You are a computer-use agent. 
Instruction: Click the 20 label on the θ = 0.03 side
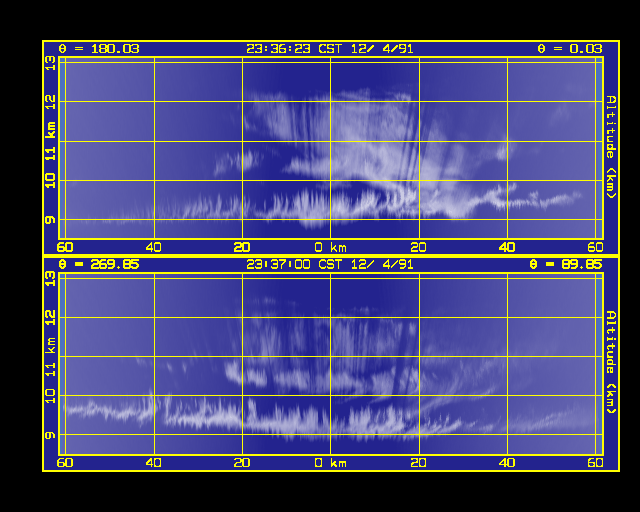point(418,247)
